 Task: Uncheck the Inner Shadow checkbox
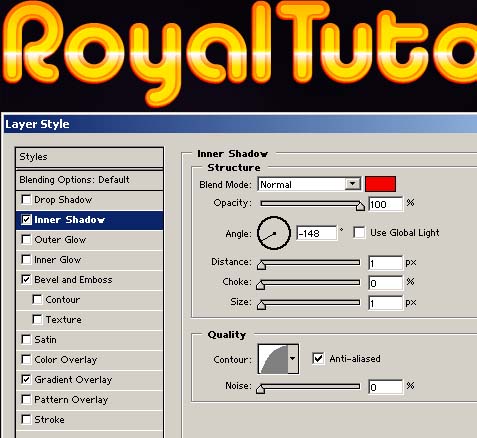pyautogui.click(x=26, y=219)
